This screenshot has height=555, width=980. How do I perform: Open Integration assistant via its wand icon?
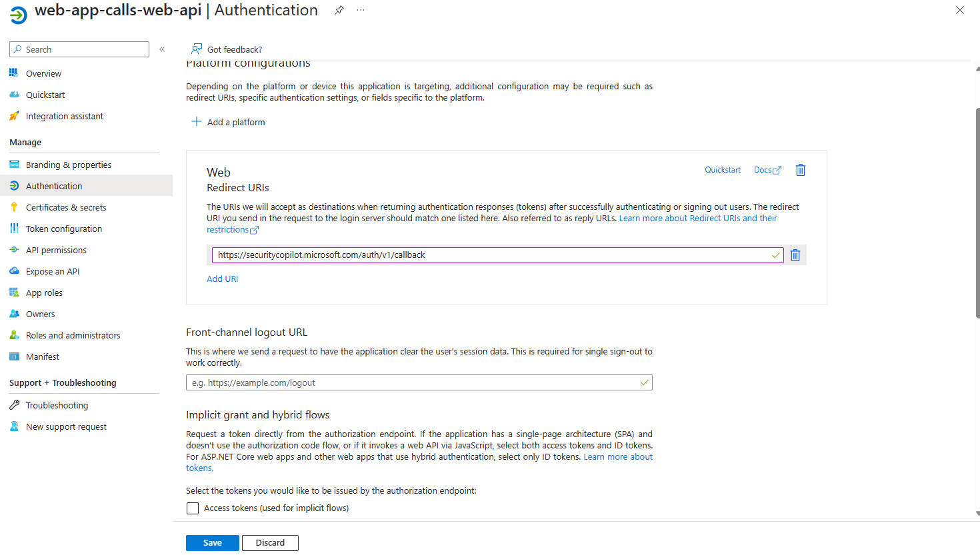click(14, 116)
